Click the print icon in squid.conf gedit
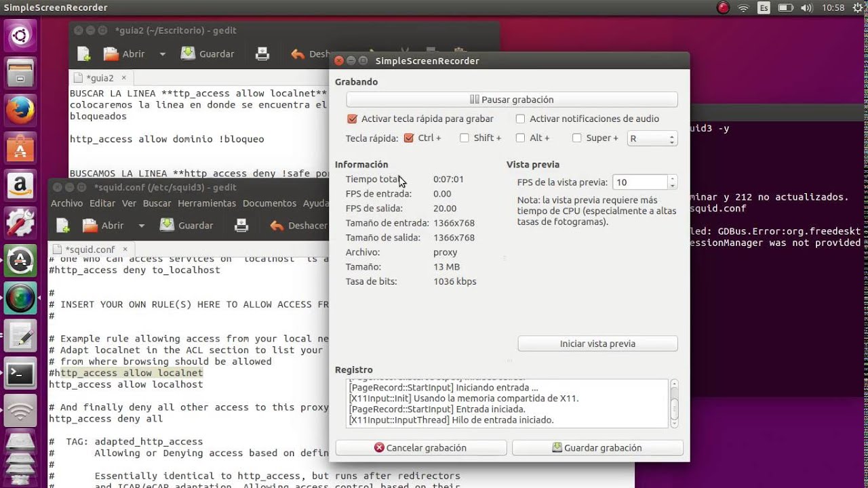This screenshot has height=488, width=868. click(241, 225)
